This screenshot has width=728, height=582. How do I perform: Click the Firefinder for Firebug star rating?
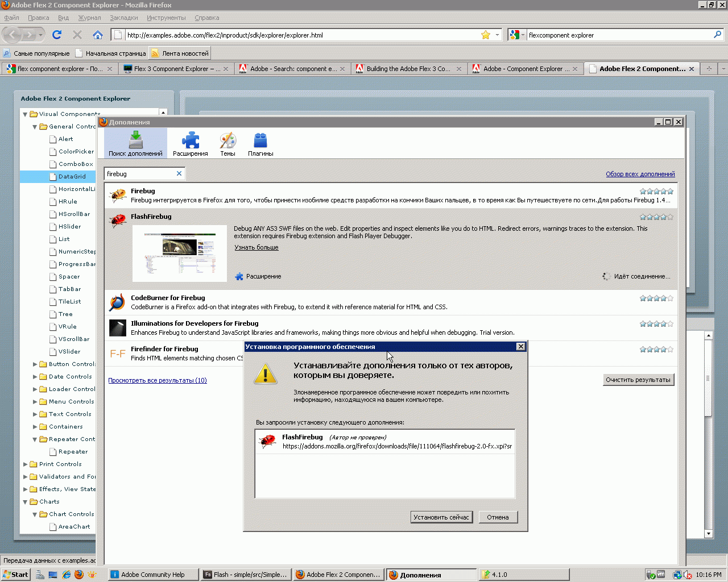click(656, 350)
